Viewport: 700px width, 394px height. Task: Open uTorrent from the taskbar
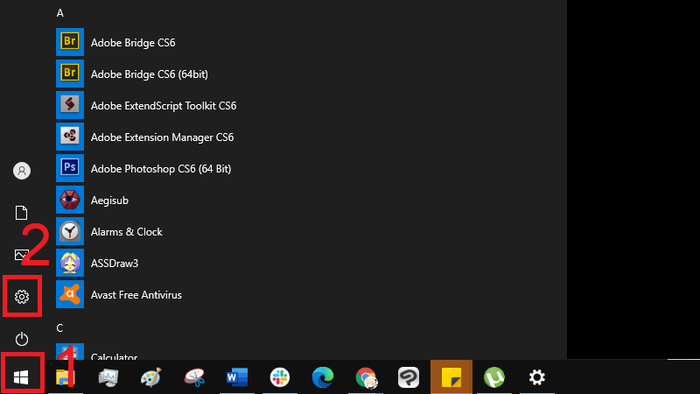pyautogui.click(x=494, y=377)
